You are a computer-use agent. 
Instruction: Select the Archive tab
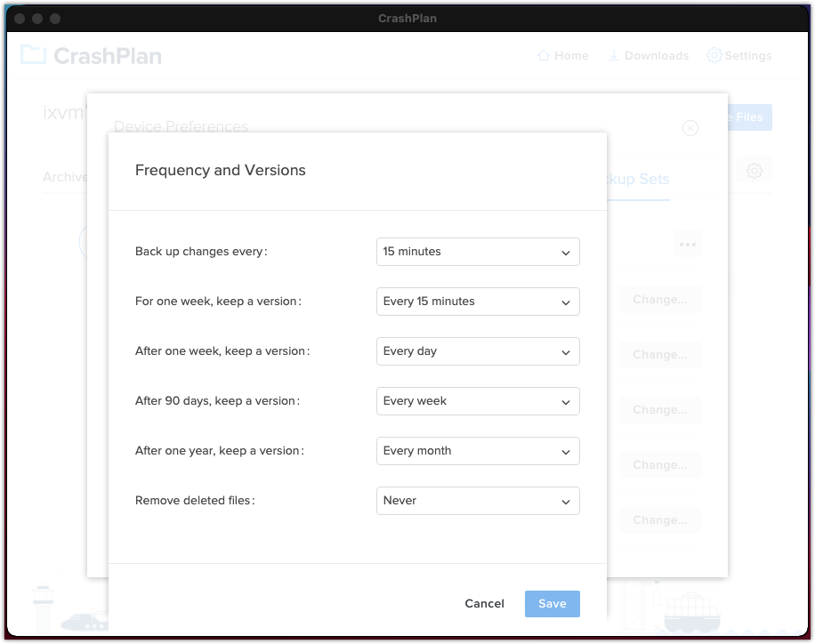[x=65, y=177]
